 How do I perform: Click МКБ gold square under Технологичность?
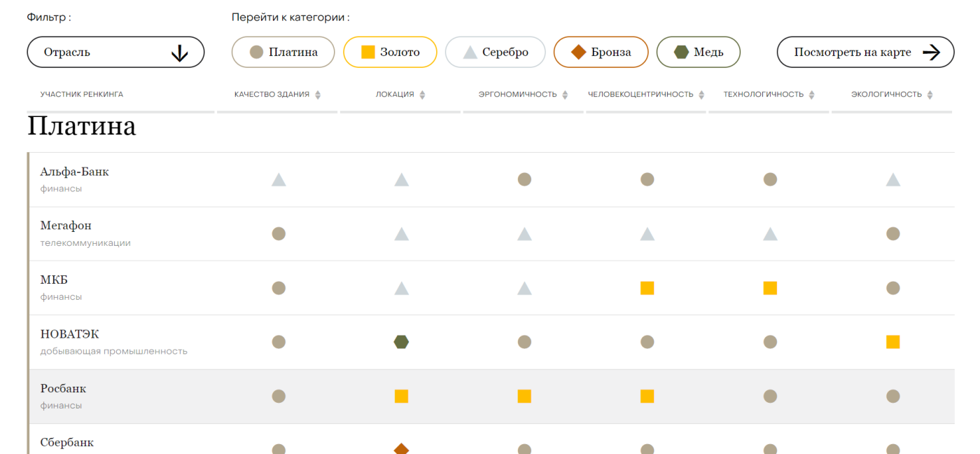point(770,288)
